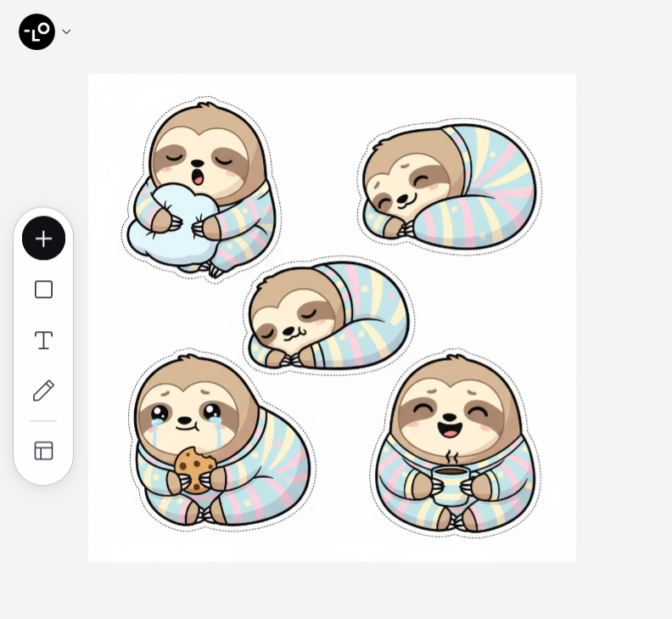672x619 pixels.
Task: Click the happy sloth's laughing mouth
Action: point(450,427)
